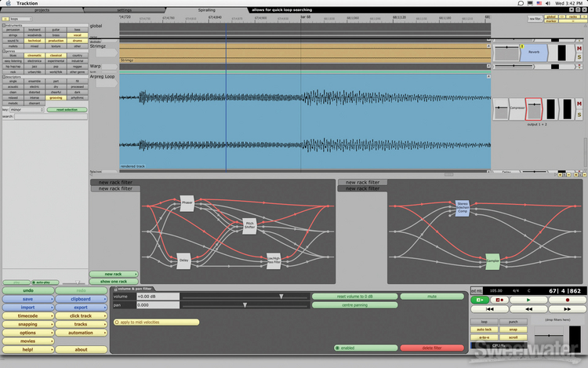This screenshot has width=588, height=368.
Task: Open the import menu button
Action: [x=28, y=308]
